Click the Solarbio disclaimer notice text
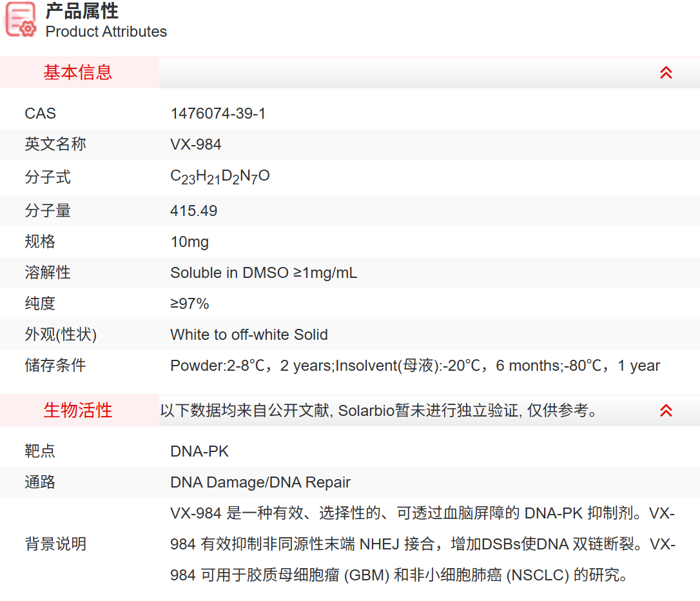Image resolution: width=700 pixels, height=601 pixels. click(378, 410)
